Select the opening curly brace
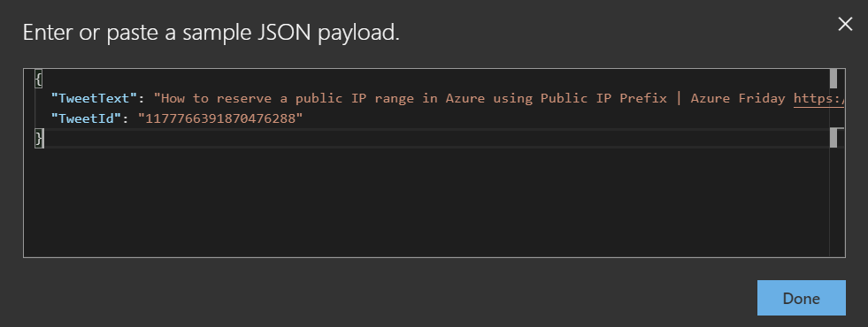 tap(38, 79)
